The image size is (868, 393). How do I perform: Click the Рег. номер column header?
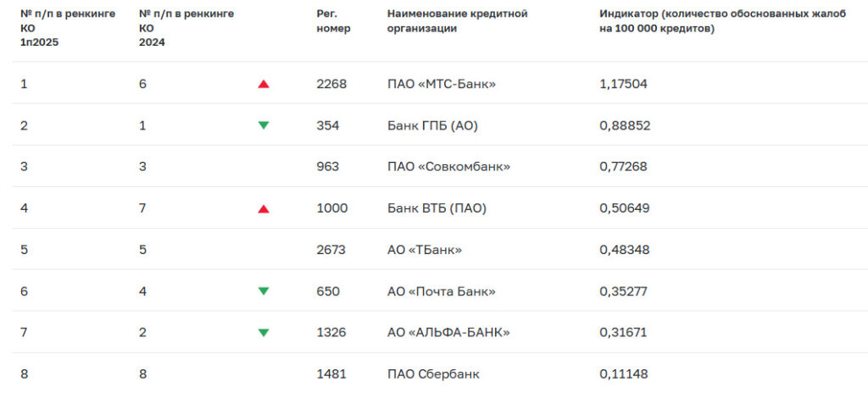pyautogui.click(x=333, y=21)
